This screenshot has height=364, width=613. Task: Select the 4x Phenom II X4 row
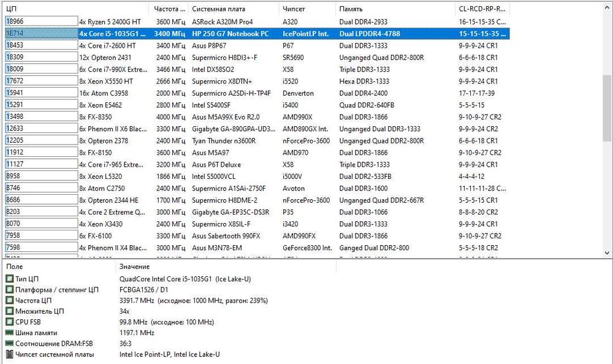point(257,248)
